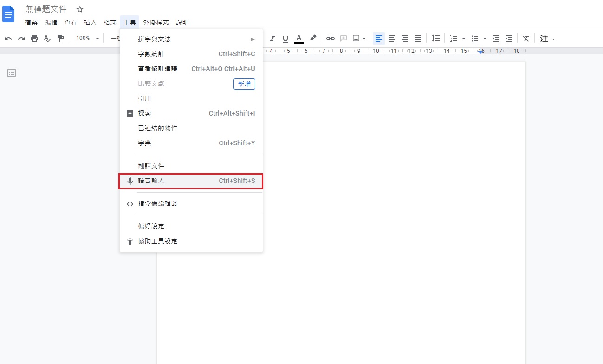Open the 100% zoom dropdown
This screenshot has width=603, height=364.
point(87,39)
